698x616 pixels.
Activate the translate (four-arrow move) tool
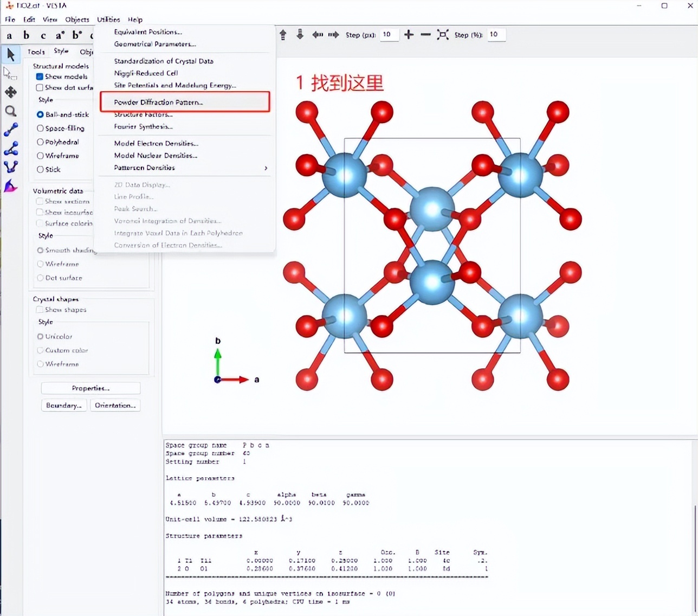pyautogui.click(x=11, y=92)
